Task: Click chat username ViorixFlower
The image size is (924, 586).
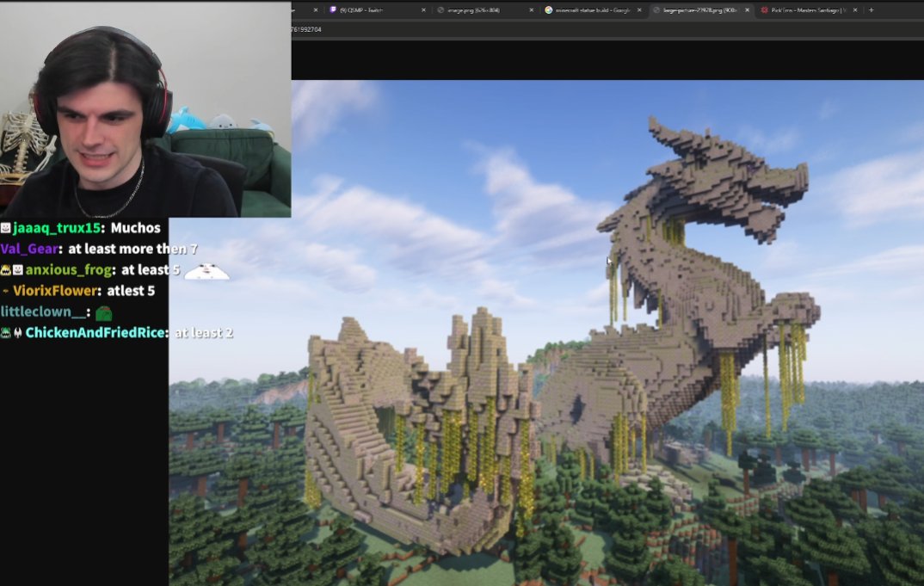Action: (57, 291)
